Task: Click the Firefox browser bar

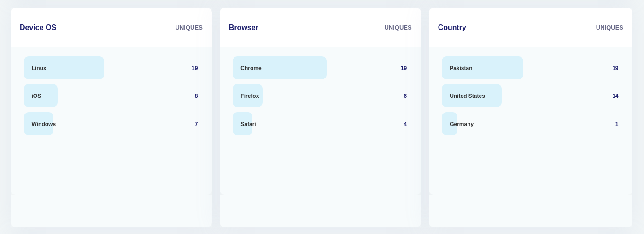Action: tap(247, 96)
